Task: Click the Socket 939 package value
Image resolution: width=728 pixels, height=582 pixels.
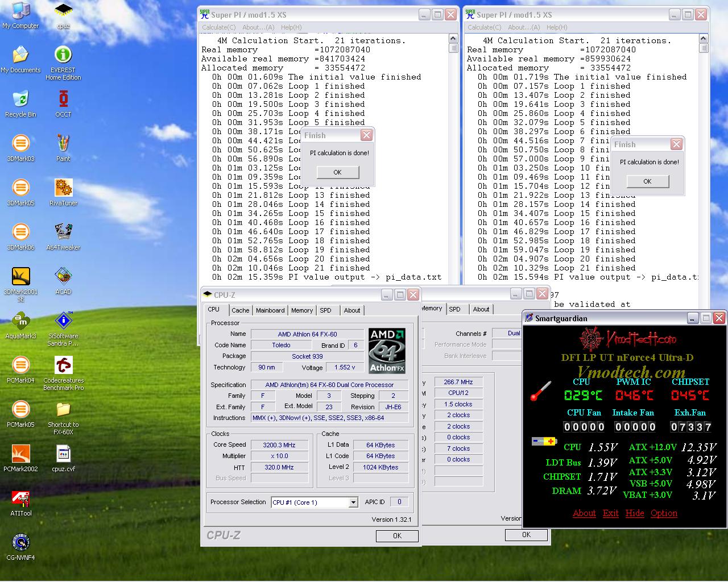Action: tap(307, 356)
